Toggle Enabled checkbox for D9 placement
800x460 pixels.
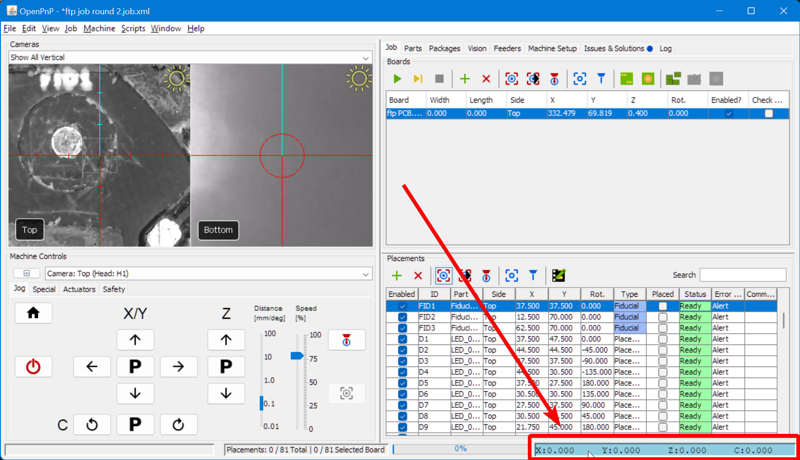(402, 427)
